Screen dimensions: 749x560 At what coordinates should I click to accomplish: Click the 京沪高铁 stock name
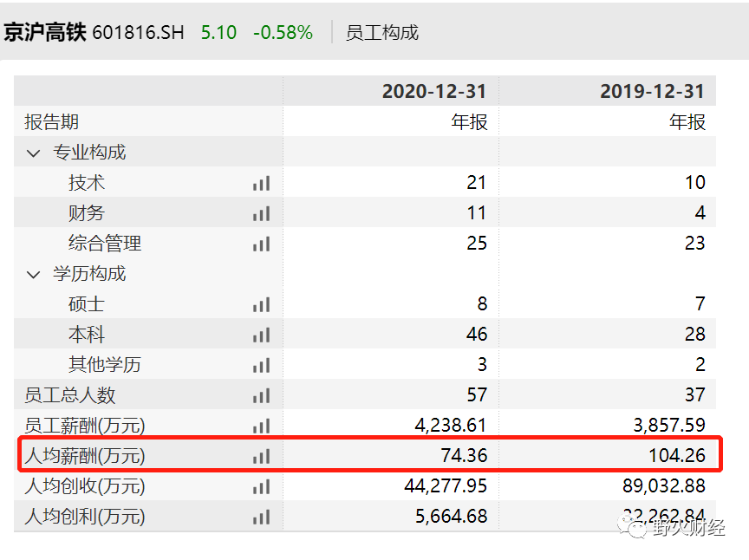click(45, 32)
